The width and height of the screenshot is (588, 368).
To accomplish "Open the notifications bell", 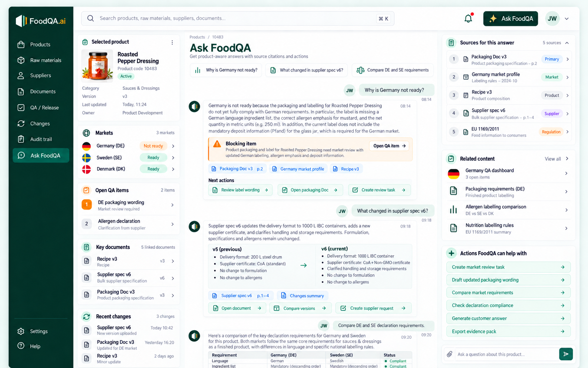I will point(468,19).
